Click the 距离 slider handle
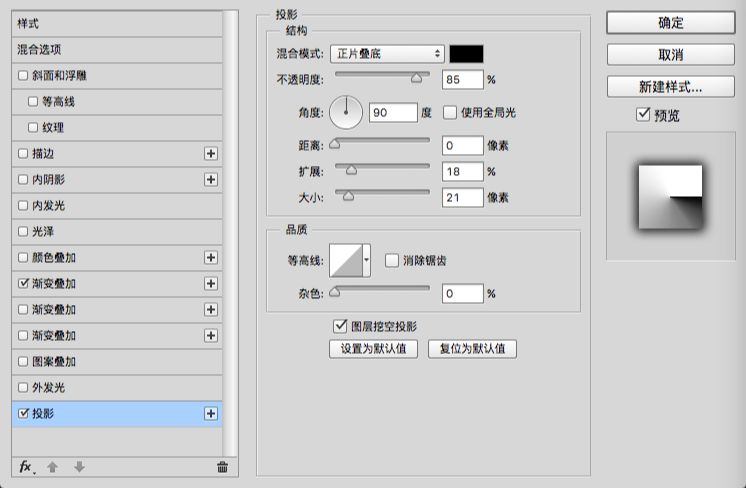The height and width of the screenshot is (488, 746). pyautogui.click(x=335, y=143)
